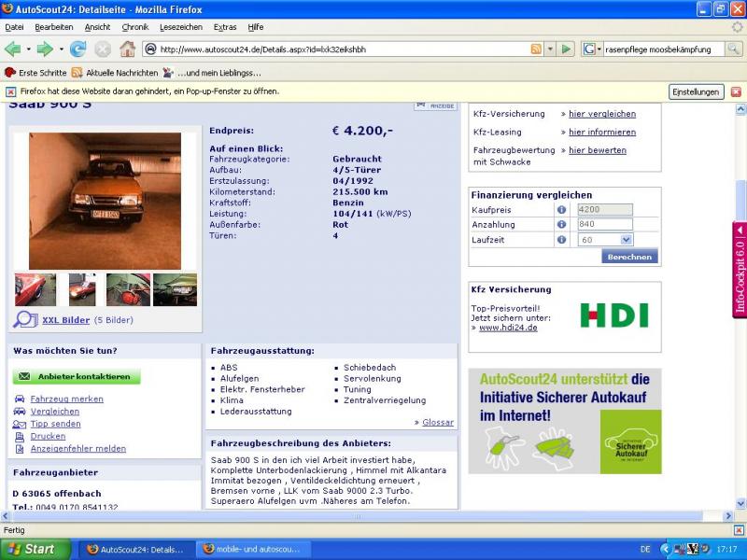
Task: Open the Chronik menu
Action: coord(135,27)
